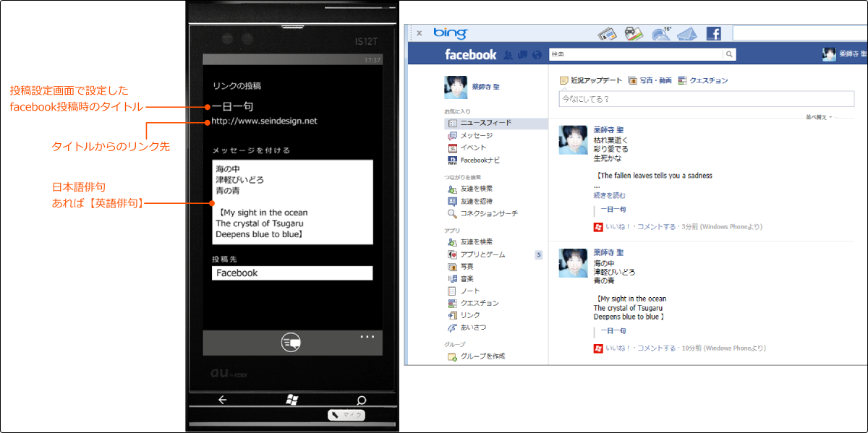
Task: Tap the post/send icon in phone app bar
Action: 291,343
